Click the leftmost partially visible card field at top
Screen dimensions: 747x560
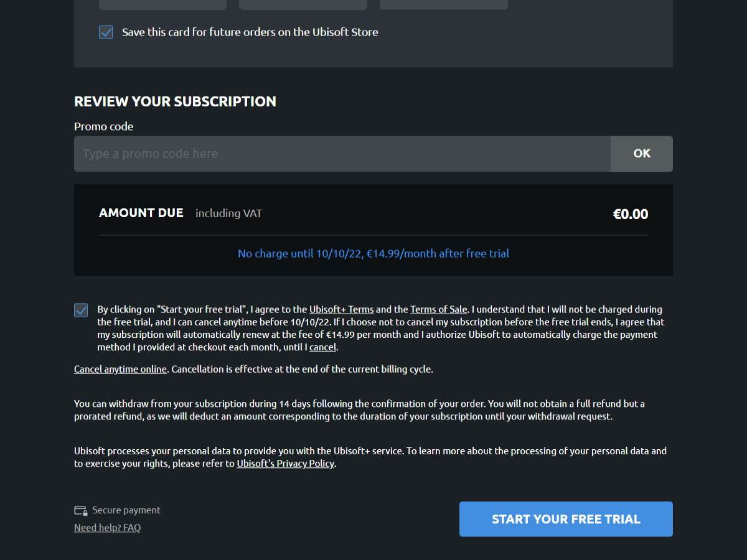coord(162,4)
